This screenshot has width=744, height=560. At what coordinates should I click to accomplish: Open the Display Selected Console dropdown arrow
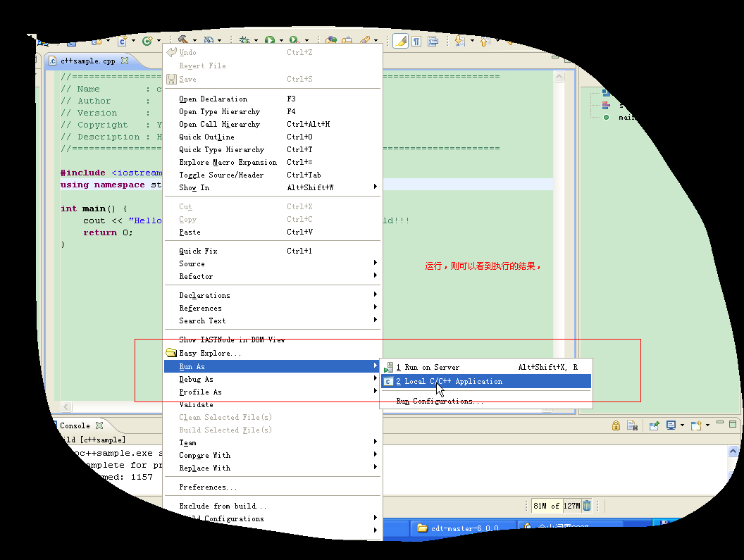pyautogui.click(x=682, y=425)
